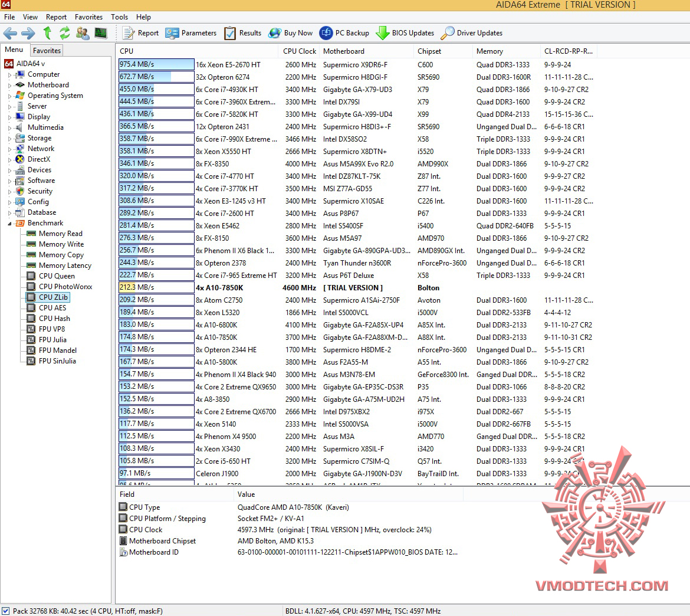Select the 975.4 MB/s Xeon E5-2670 row
Image resolution: width=690 pixels, height=616 pixels.
(356, 65)
